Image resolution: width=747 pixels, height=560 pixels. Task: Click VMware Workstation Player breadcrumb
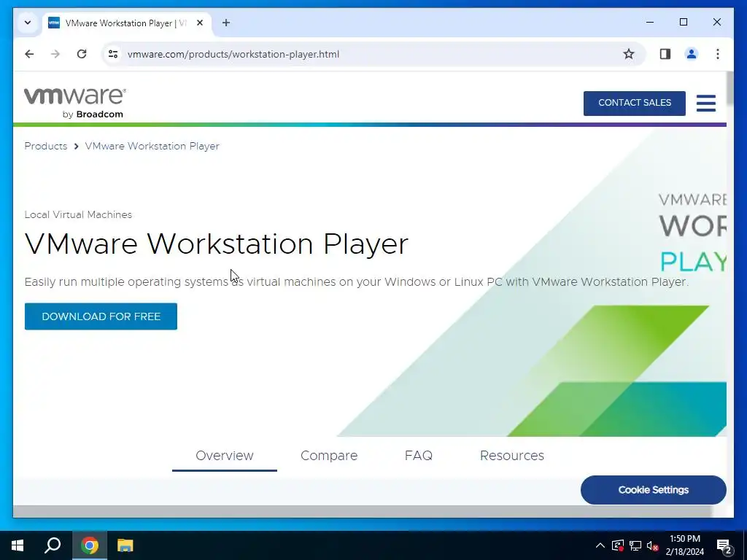click(x=152, y=146)
